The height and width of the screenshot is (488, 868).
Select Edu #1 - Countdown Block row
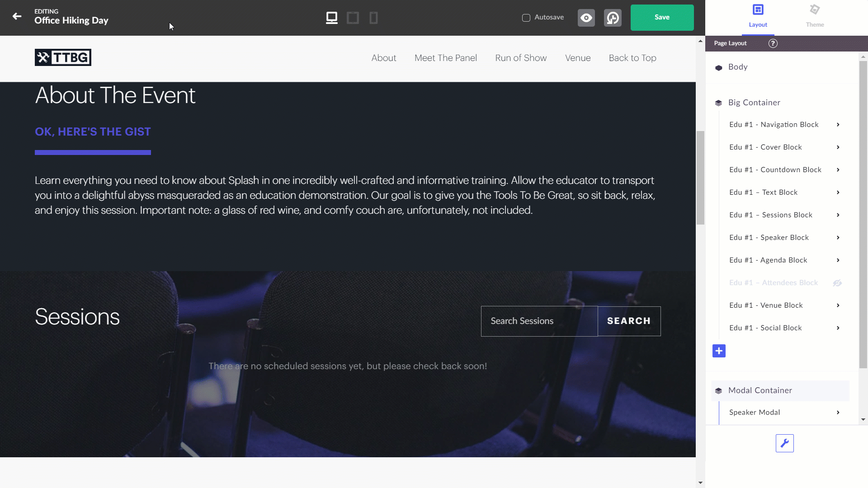coord(784,170)
